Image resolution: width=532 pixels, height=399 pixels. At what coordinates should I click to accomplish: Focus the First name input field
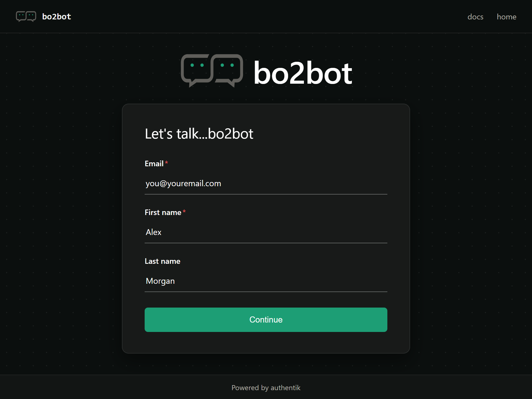[266, 232]
